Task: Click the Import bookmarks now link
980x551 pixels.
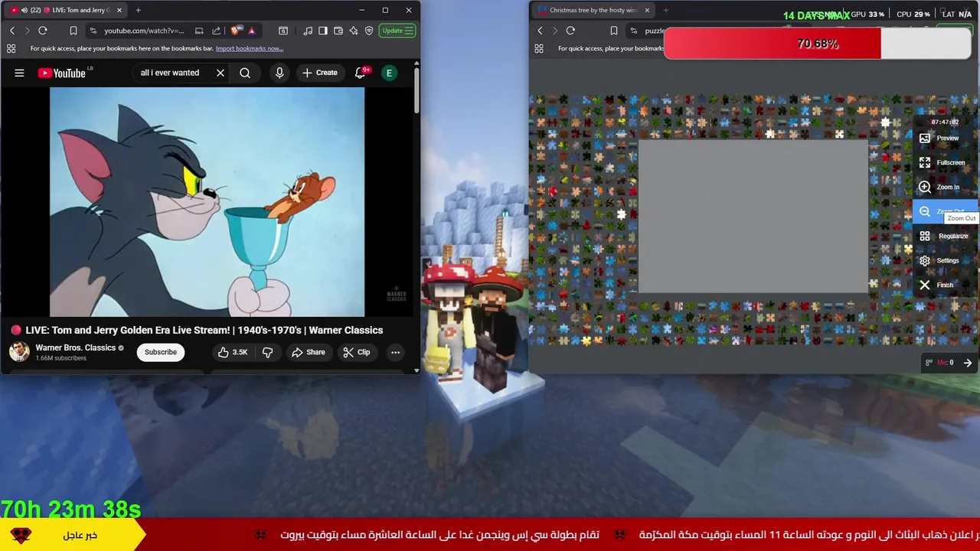Action: [x=250, y=48]
